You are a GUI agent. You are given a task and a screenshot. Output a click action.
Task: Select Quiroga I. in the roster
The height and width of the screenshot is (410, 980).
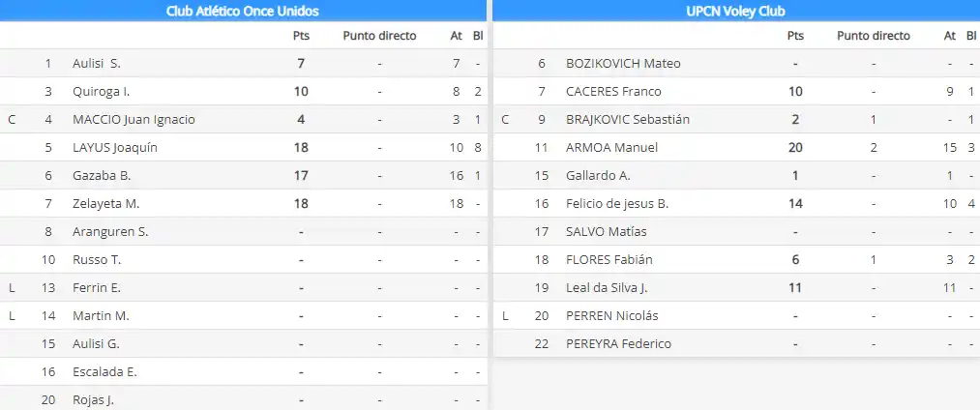102,92
